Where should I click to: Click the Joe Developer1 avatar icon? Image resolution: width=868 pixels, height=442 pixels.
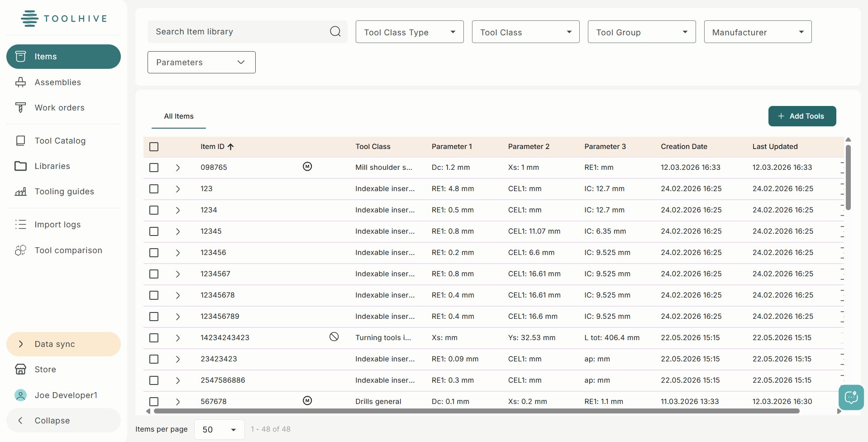(x=20, y=395)
